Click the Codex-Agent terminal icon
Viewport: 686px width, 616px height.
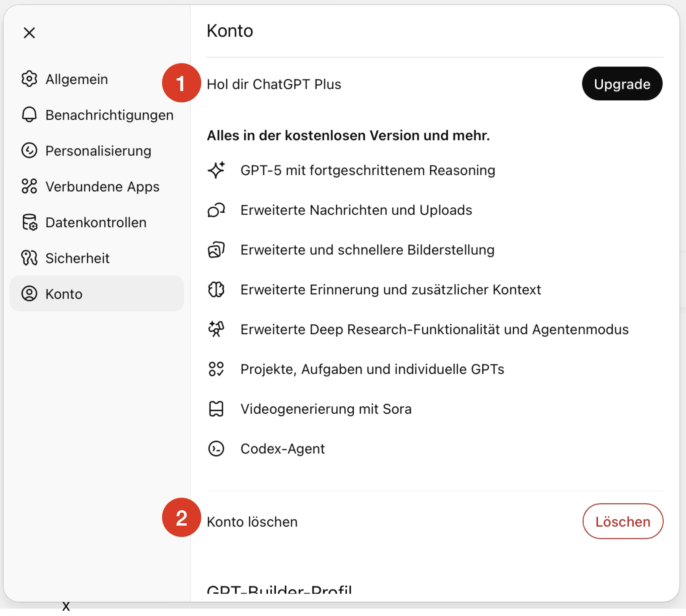click(216, 449)
